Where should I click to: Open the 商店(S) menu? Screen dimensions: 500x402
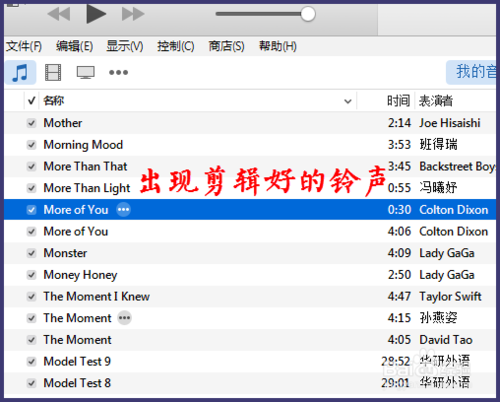(226, 46)
